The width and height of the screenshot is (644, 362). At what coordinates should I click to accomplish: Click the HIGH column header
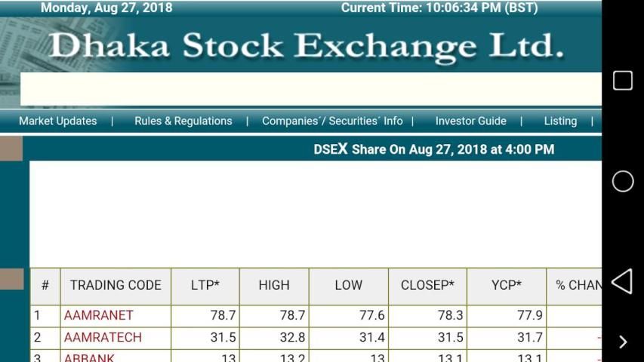[274, 285]
